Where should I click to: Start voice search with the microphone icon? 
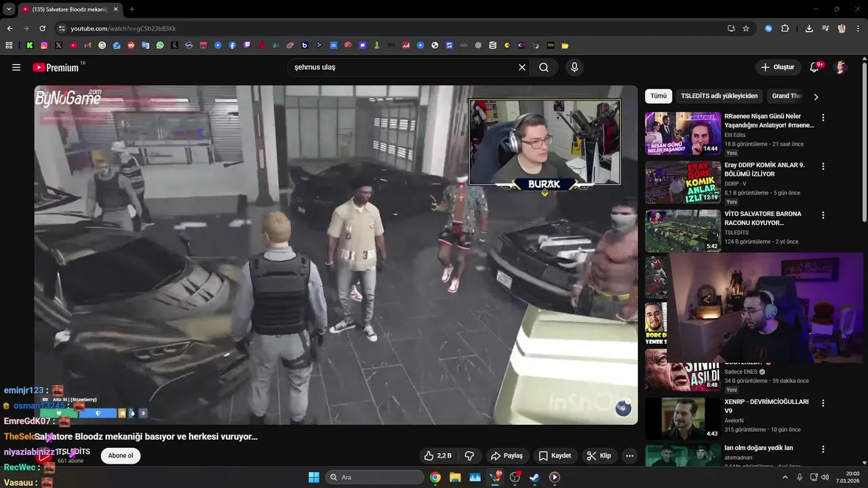[x=574, y=67]
